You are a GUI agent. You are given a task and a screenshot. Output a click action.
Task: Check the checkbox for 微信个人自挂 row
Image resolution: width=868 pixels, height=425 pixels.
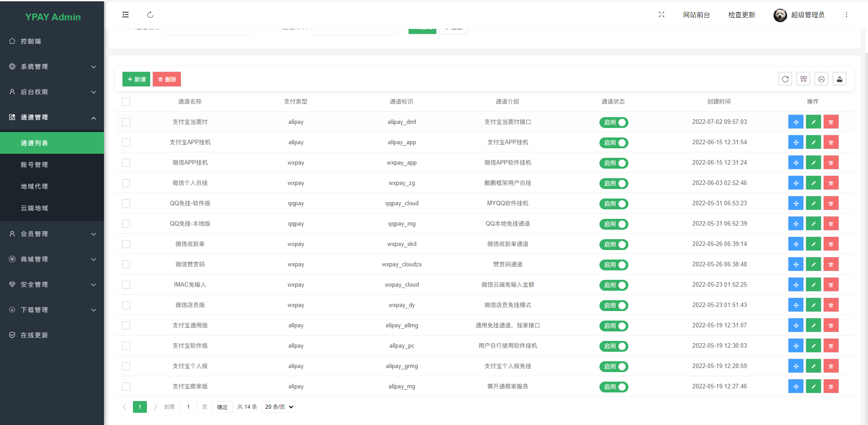(x=126, y=183)
